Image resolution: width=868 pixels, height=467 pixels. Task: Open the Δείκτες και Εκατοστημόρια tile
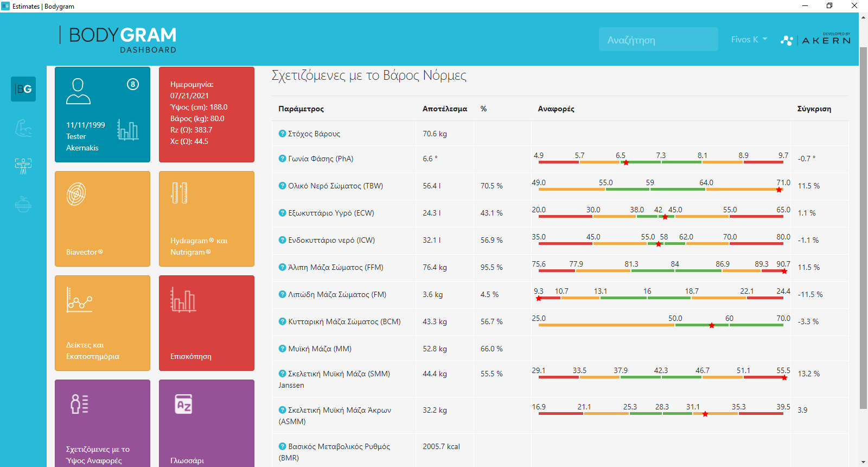(x=103, y=323)
